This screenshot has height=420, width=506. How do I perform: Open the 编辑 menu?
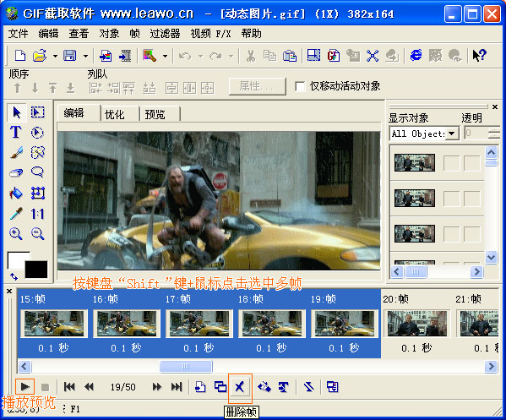tap(48, 33)
